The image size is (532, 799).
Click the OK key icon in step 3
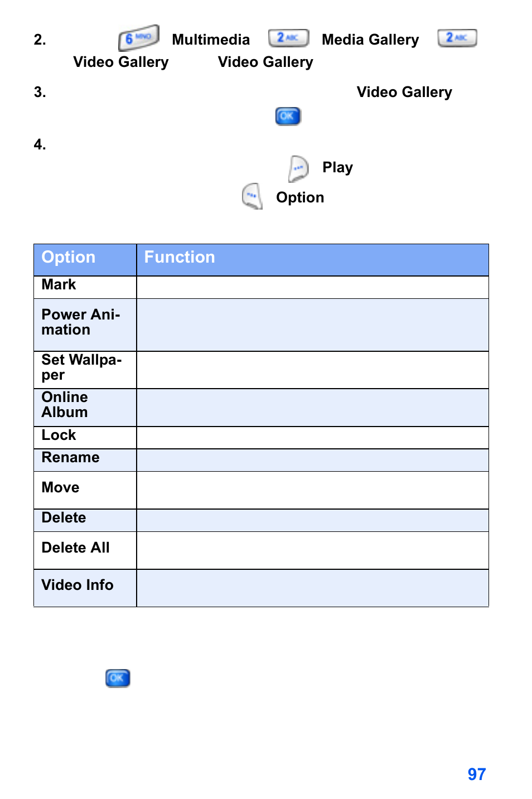288,116
